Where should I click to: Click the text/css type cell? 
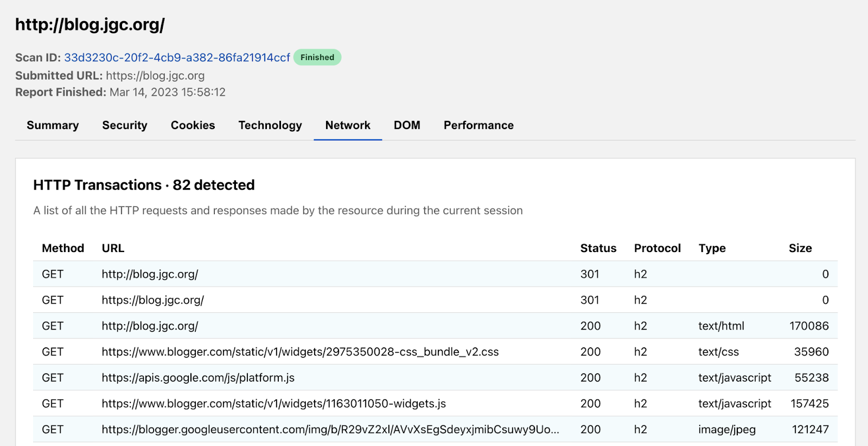(718, 352)
